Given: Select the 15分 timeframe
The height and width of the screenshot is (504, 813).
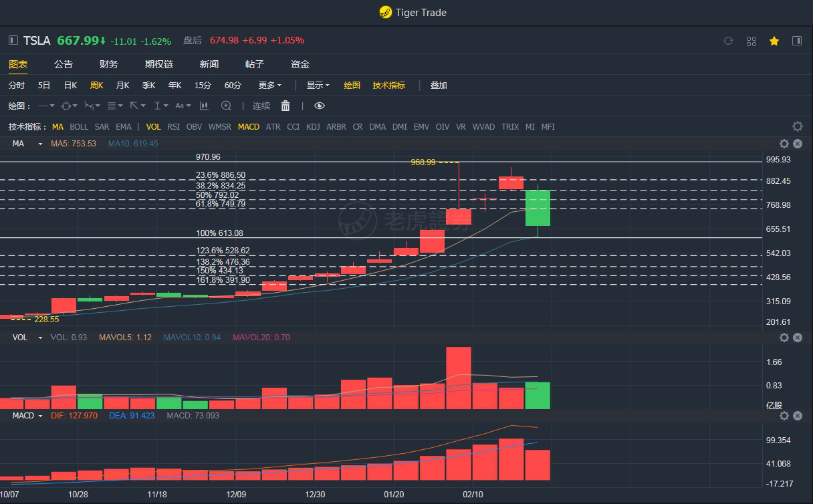Looking at the screenshot, I should (x=203, y=86).
